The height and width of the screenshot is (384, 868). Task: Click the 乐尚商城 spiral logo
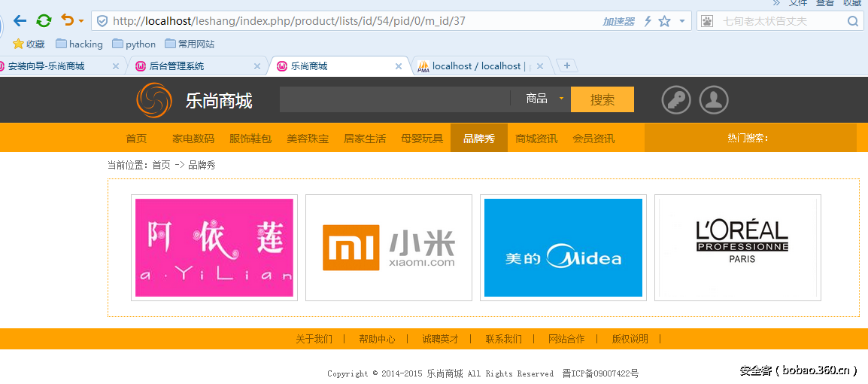click(x=154, y=100)
